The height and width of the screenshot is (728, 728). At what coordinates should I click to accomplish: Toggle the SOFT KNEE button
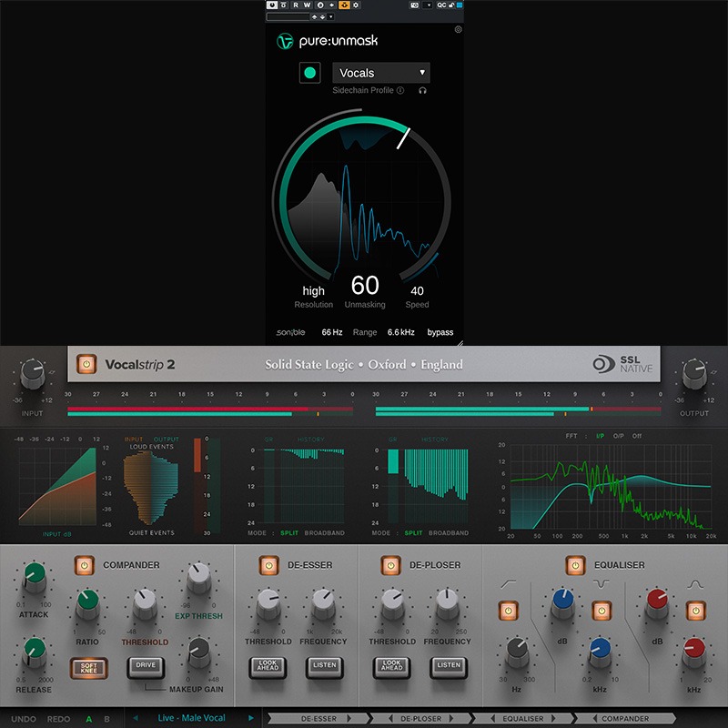click(88, 668)
